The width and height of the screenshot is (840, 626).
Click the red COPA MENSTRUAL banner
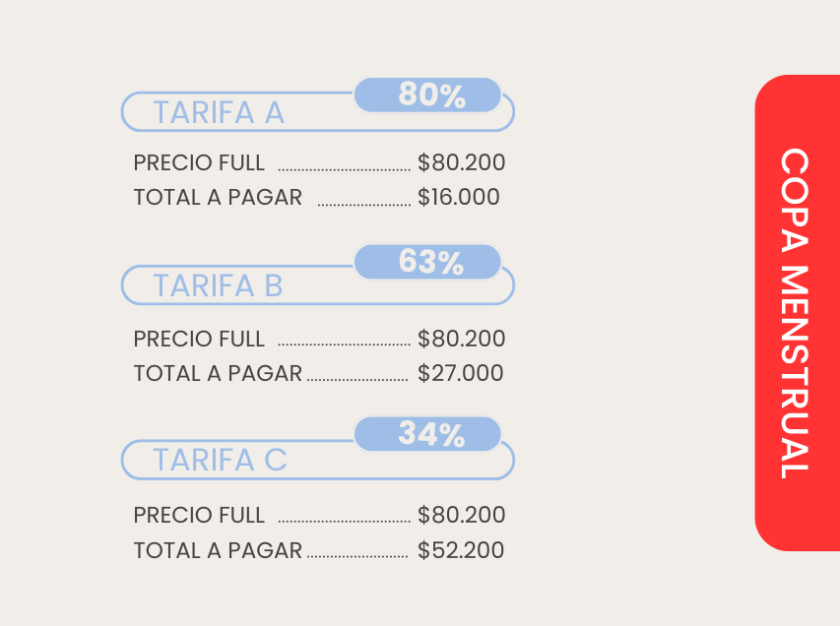click(796, 313)
